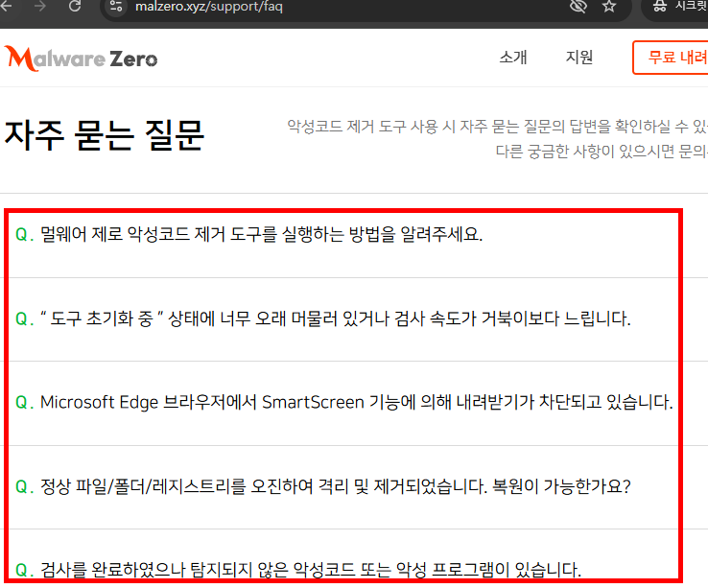Click description text 악성코드 제거 도구 사용 시
The image size is (708, 588).
point(497,127)
